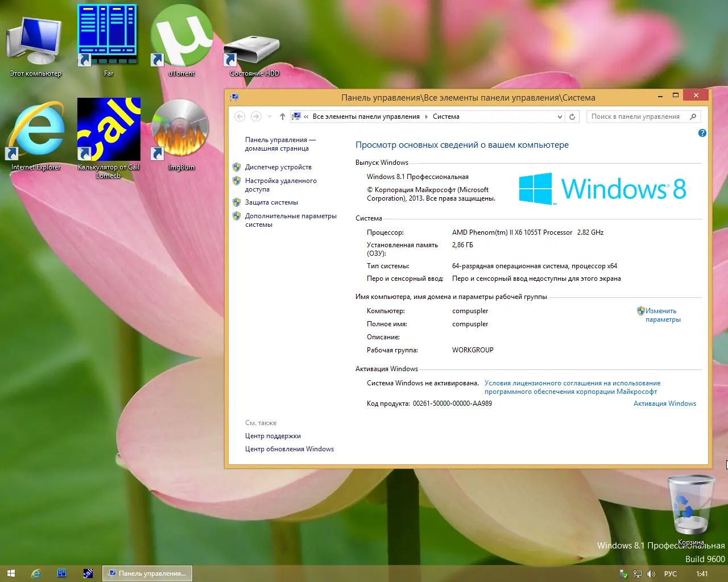Select the ImgBurn desktop shortcut
The image size is (728, 582).
coord(181,135)
